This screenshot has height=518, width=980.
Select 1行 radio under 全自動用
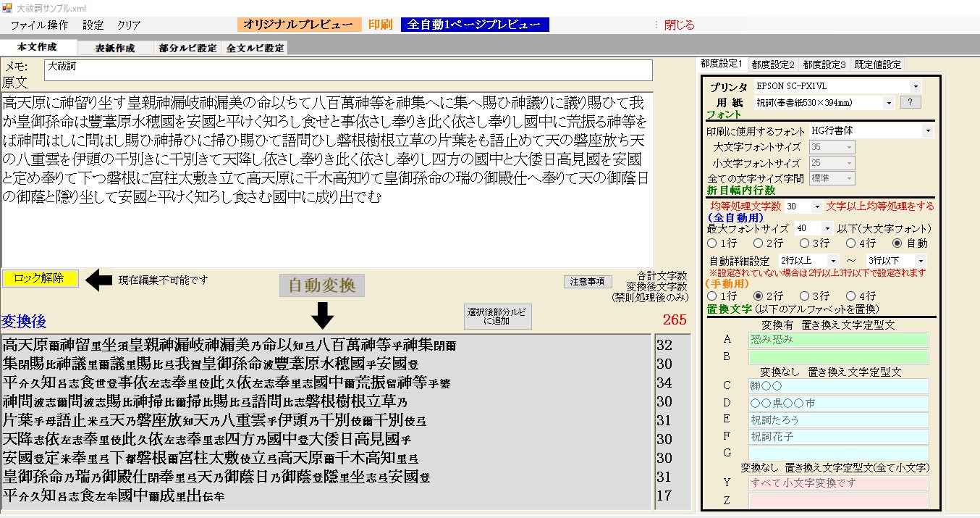(722, 243)
